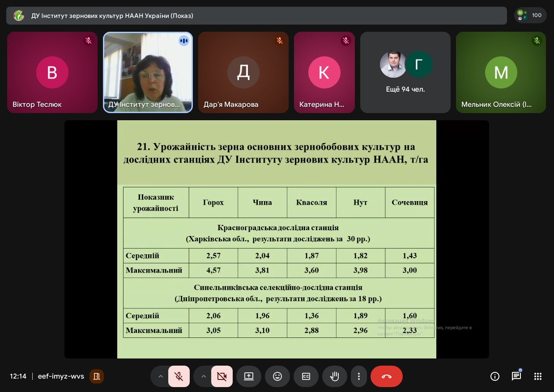This screenshot has width=554, height=392.
Task: Leave the call with red hang-up button
Action: point(387,376)
